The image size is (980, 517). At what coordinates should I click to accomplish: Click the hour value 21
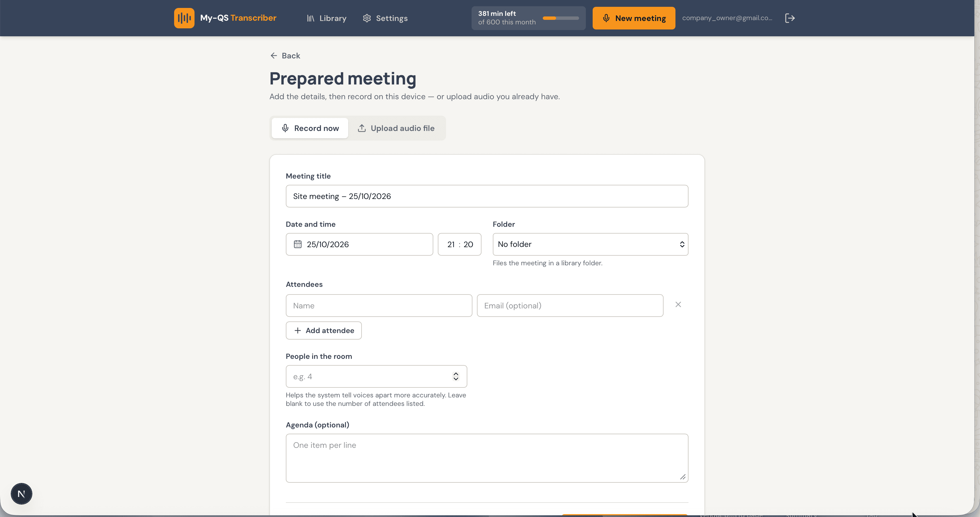(451, 244)
